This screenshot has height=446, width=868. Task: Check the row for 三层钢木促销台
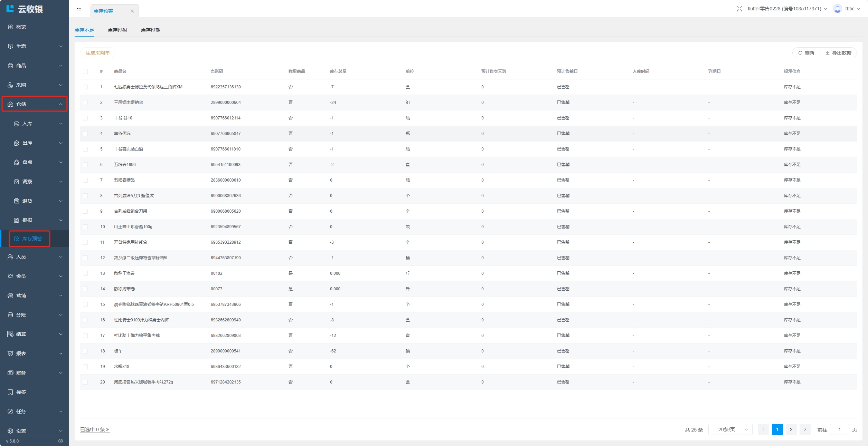click(85, 103)
